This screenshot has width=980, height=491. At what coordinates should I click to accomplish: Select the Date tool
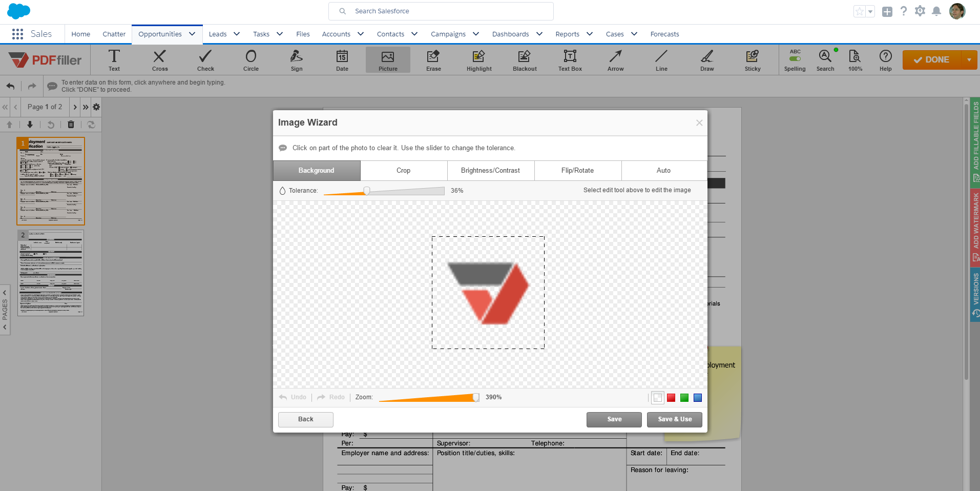click(x=342, y=59)
